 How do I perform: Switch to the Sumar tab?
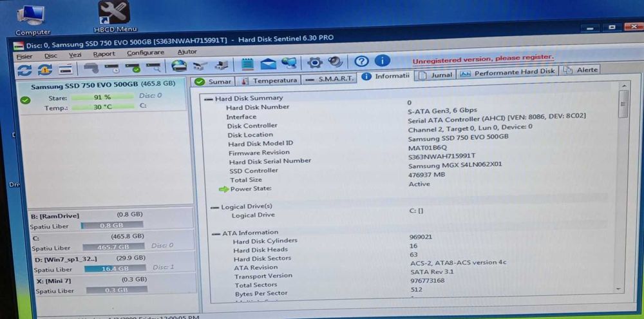click(214, 81)
